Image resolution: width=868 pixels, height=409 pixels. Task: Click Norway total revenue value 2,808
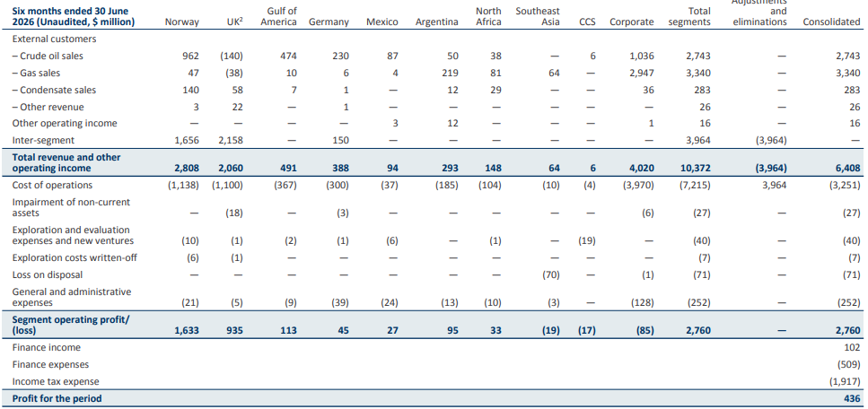click(x=187, y=169)
